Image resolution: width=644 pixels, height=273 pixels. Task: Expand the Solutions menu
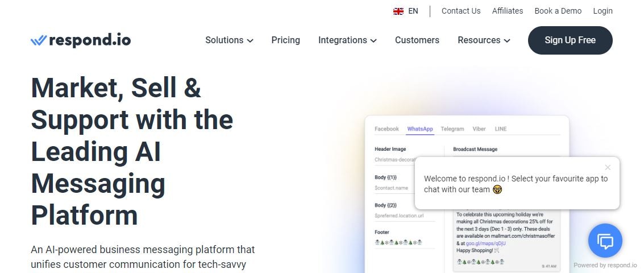click(x=229, y=40)
